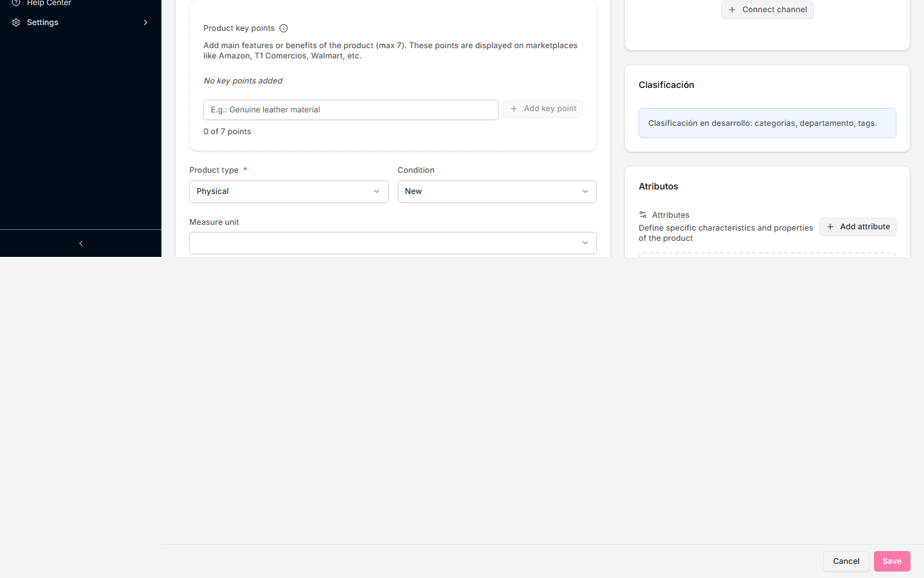Click the Add attribute button
Viewport: 924px width, 578px height.
pyautogui.click(x=858, y=226)
